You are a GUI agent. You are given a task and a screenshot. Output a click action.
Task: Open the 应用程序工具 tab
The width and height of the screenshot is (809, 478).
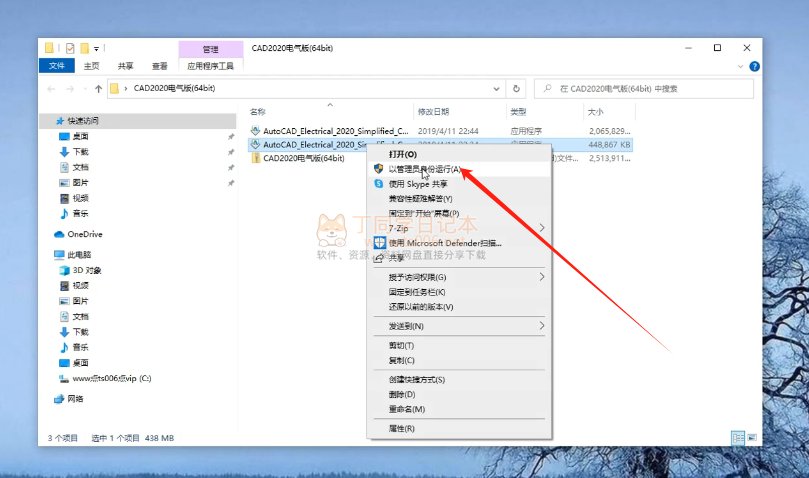[211, 66]
